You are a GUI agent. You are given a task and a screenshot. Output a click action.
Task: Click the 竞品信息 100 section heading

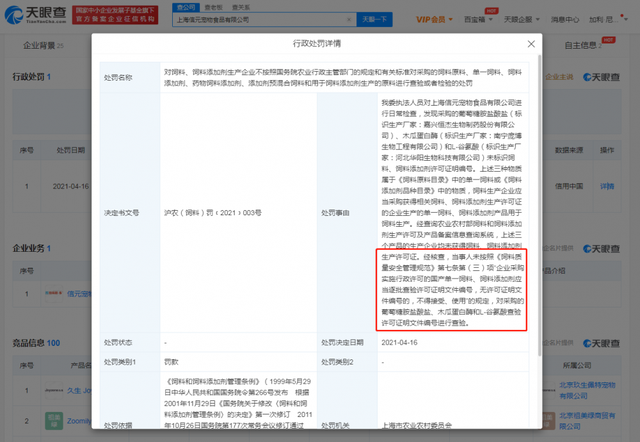[36, 343]
